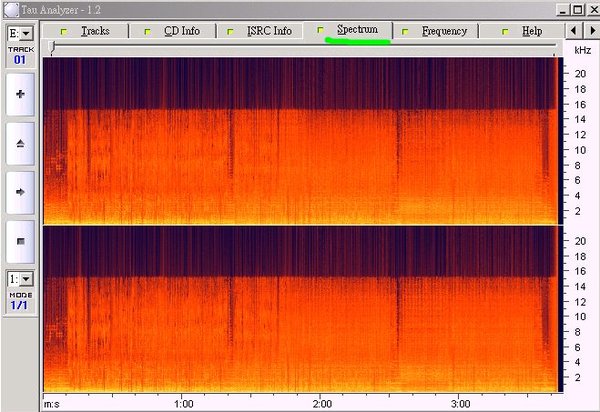Click the position slider handle

[52, 47]
